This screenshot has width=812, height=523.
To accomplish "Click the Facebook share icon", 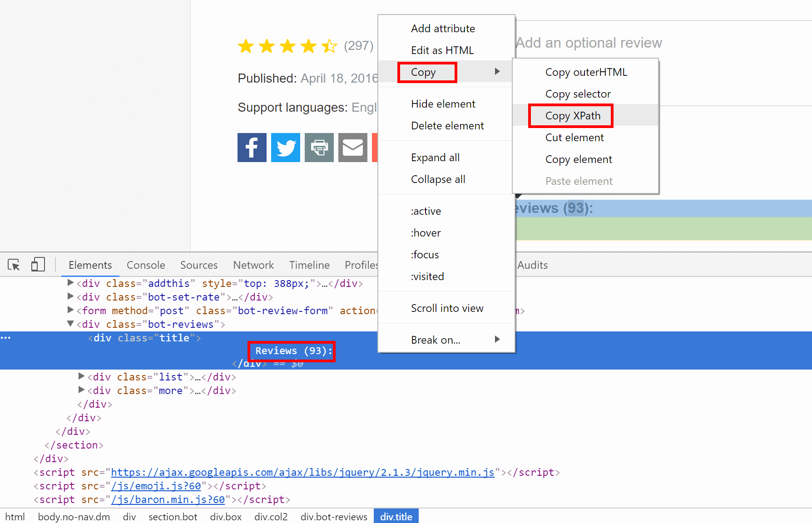I will 252,148.
